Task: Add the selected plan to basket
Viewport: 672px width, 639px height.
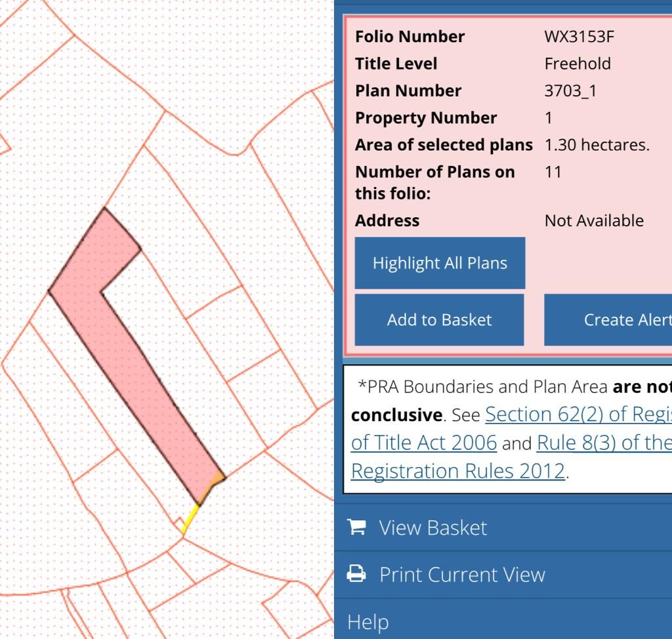Action: (x=439, y=319)
